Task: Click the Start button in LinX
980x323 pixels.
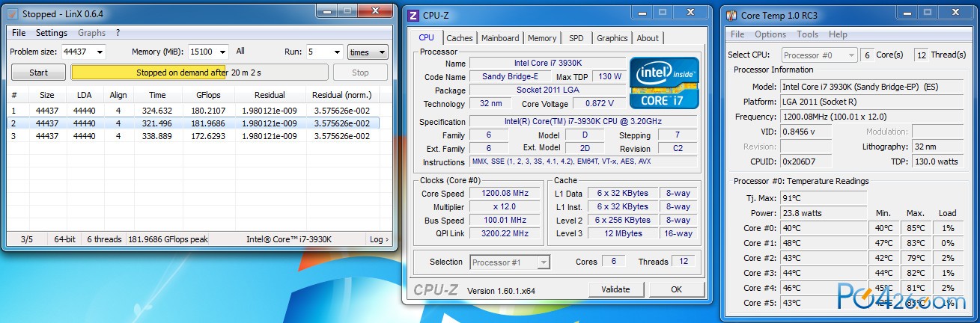Action: (x=38, y=73)
